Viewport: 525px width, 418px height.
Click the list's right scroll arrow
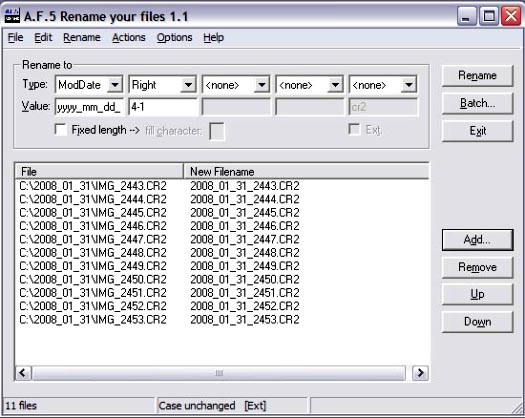[420, 373]
